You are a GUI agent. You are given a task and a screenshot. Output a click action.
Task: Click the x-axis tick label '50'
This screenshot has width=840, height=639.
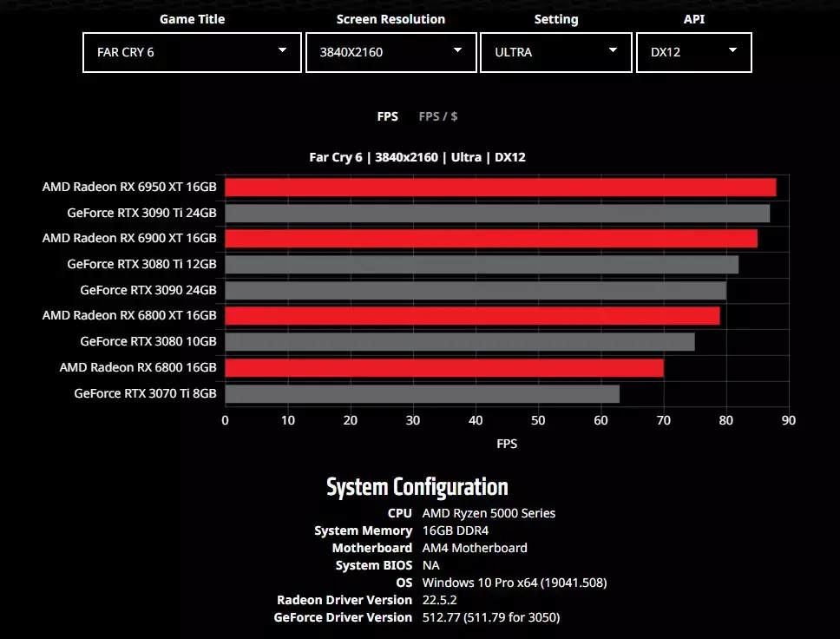pyautogui.click(x=538, y=420)
